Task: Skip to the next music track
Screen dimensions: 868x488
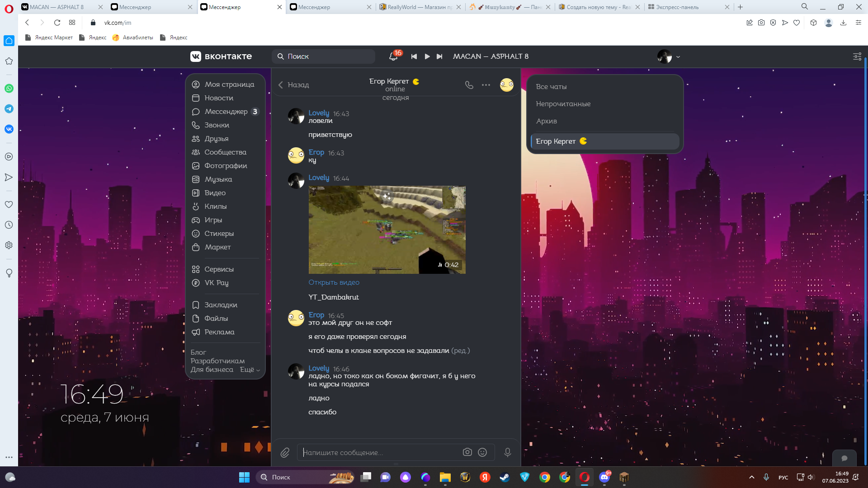Action: click(x=439, y=56)
